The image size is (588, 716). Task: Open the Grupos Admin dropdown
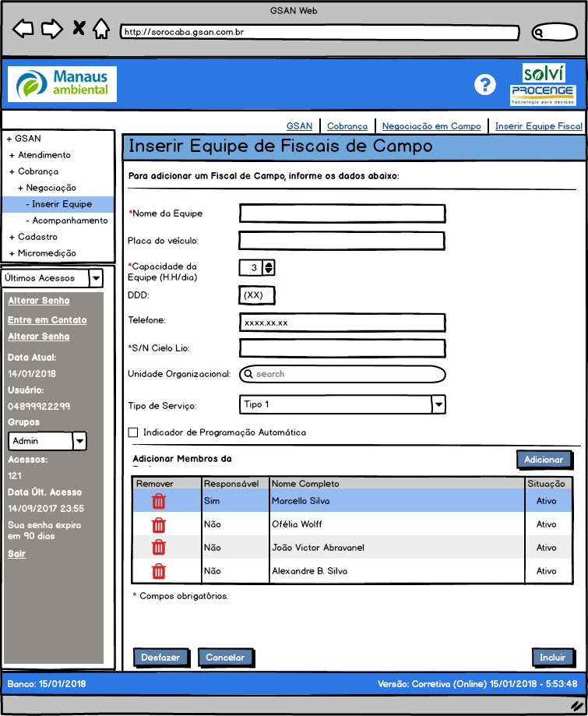pyautogui.click(x=79, y=441)
